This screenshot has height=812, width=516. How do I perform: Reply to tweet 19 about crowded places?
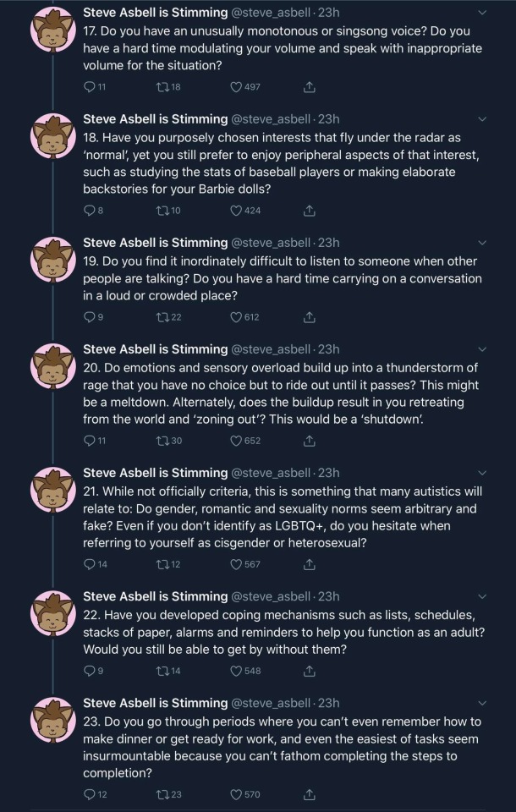tap(91, 317)
